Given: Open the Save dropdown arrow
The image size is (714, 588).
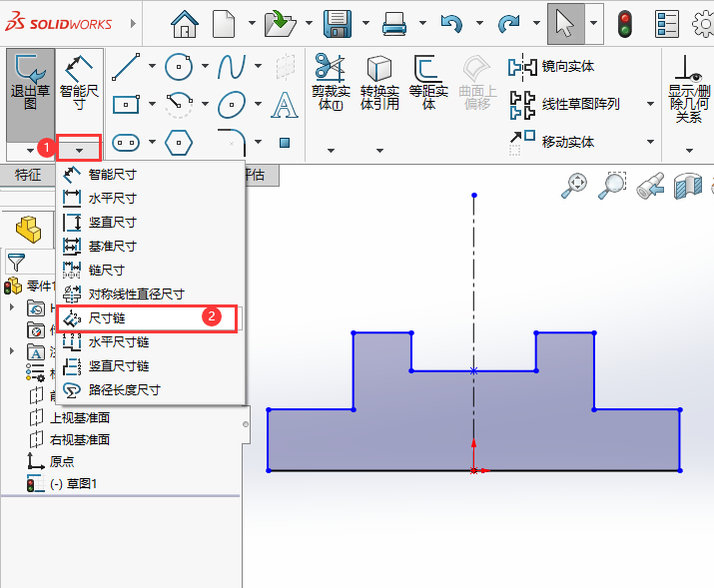Looking at the screenshot, I should coord(365,23).
